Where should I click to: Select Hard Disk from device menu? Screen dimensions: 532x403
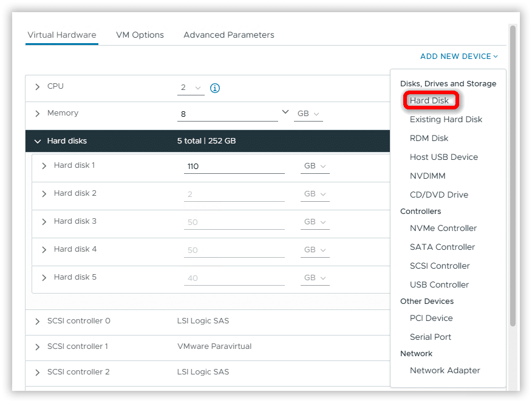click(x=429, y=101)
